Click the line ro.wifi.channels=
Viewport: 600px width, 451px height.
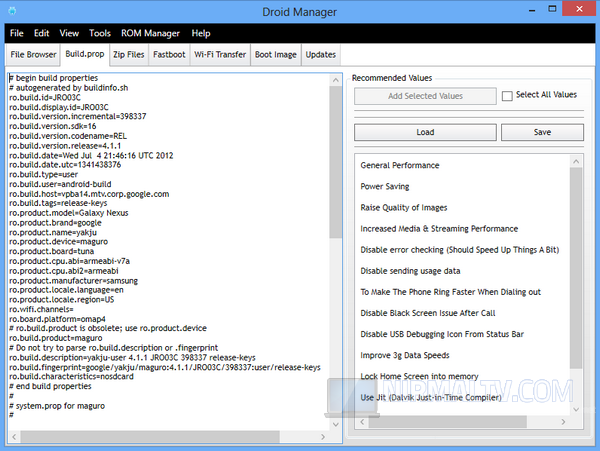coord(41,309)
